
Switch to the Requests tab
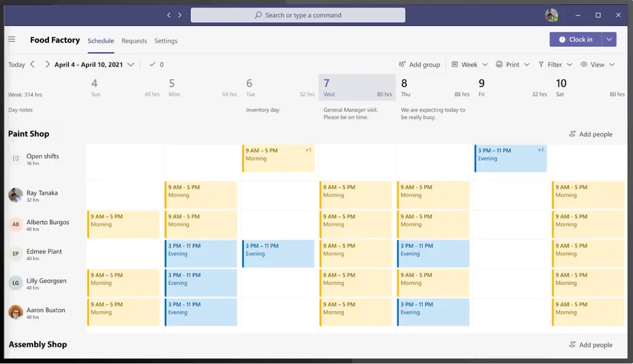(x=134, y=41)
